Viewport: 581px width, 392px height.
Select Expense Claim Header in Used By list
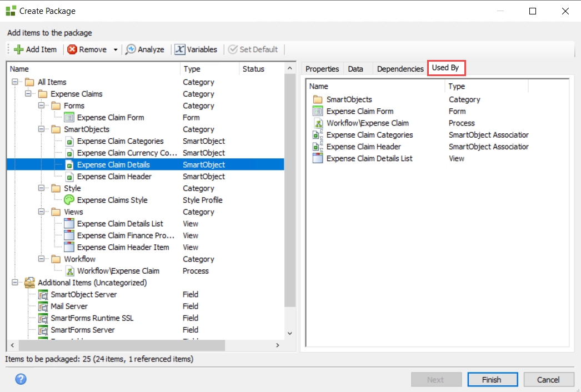pyautogui.click(x=363, y=147)
